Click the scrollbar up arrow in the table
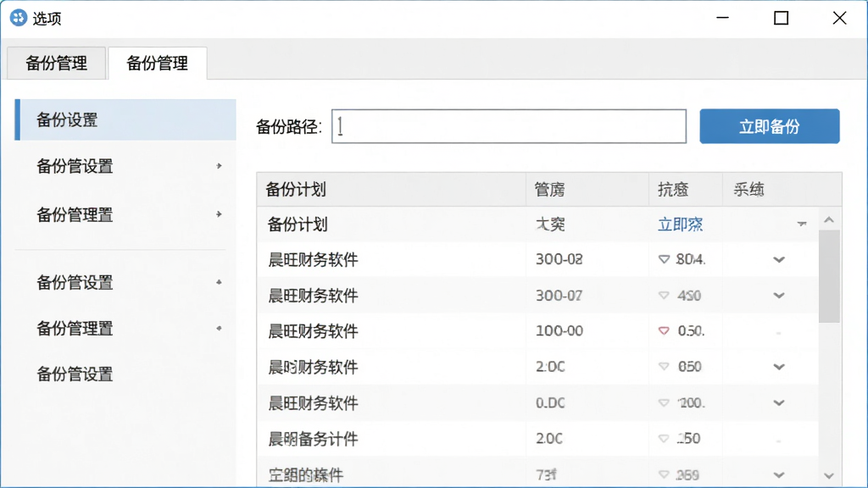 pos(829,219)
